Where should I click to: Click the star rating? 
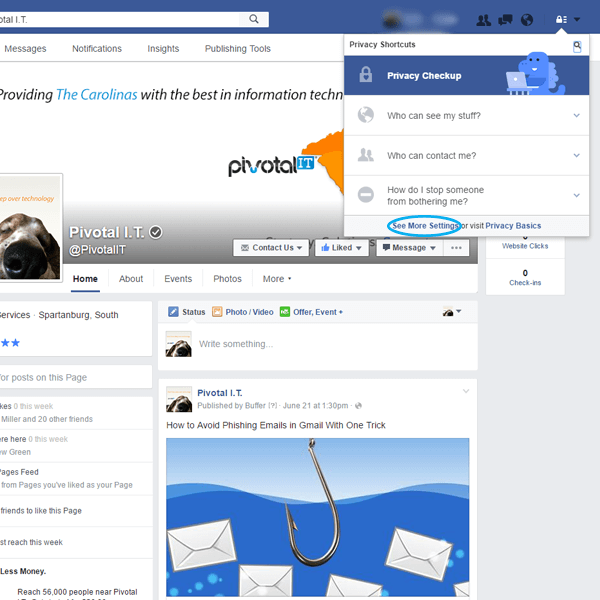click(x=10, y=342)
